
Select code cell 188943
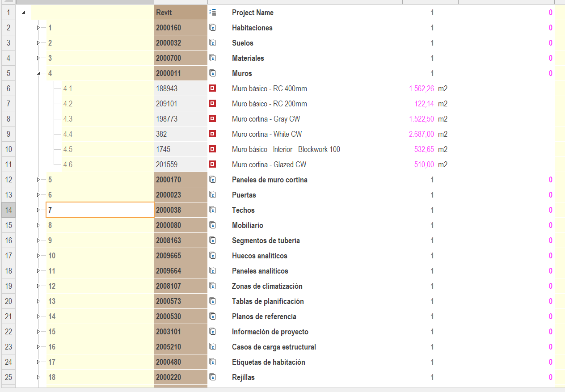[x=181, y=89]
